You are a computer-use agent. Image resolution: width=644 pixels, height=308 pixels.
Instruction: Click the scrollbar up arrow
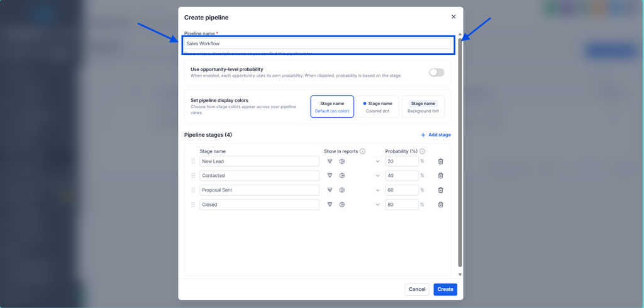pyautogui.click(x=460, y=34)
